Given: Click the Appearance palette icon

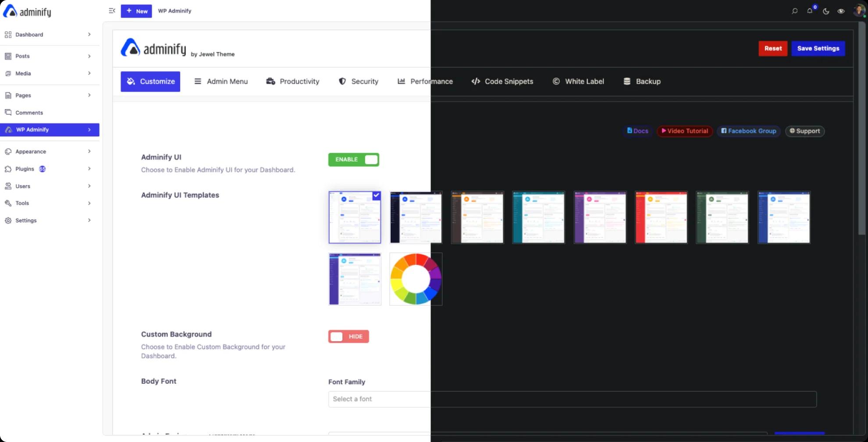Looking at the screenshot, I should (8, 152).
